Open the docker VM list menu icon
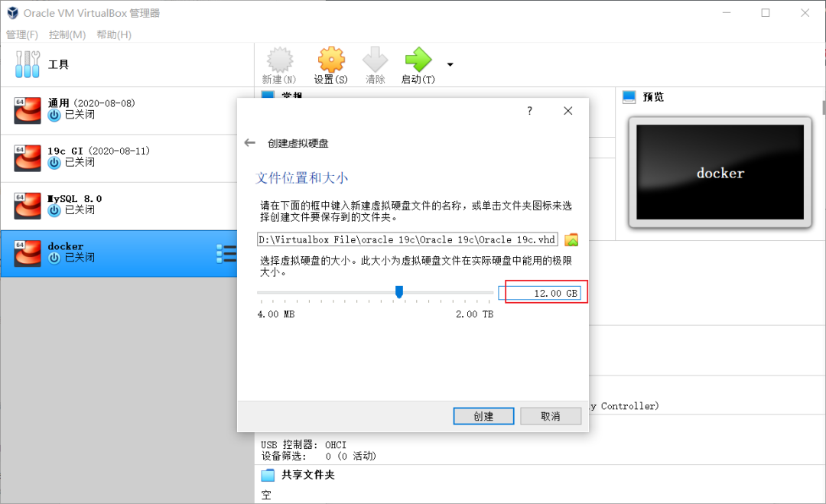This screenshot has width=826, height=504. 226,254
